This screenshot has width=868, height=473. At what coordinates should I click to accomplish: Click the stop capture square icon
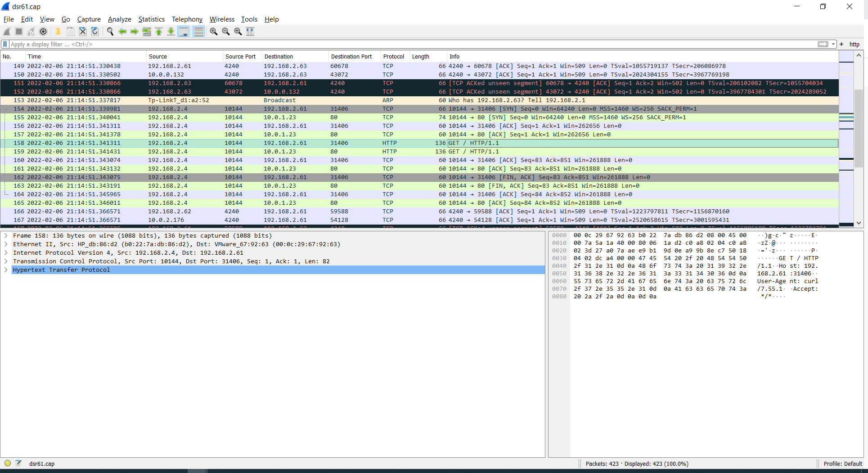(19, 32)
